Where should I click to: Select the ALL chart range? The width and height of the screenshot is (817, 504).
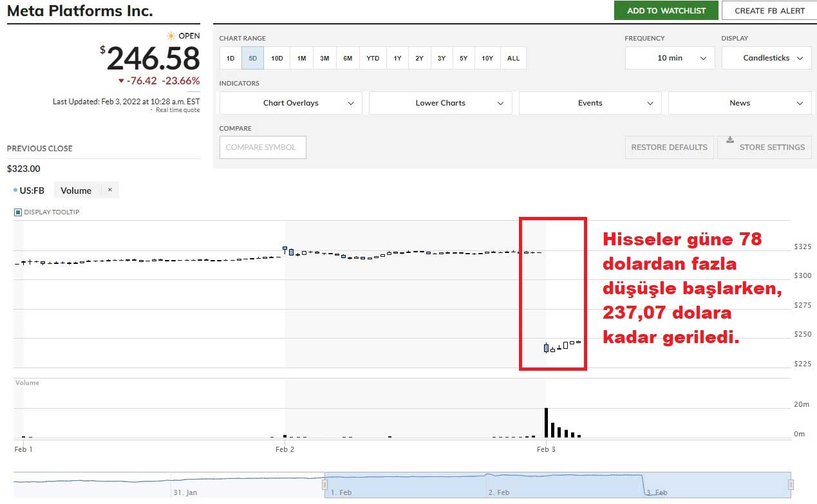[513, 58]
